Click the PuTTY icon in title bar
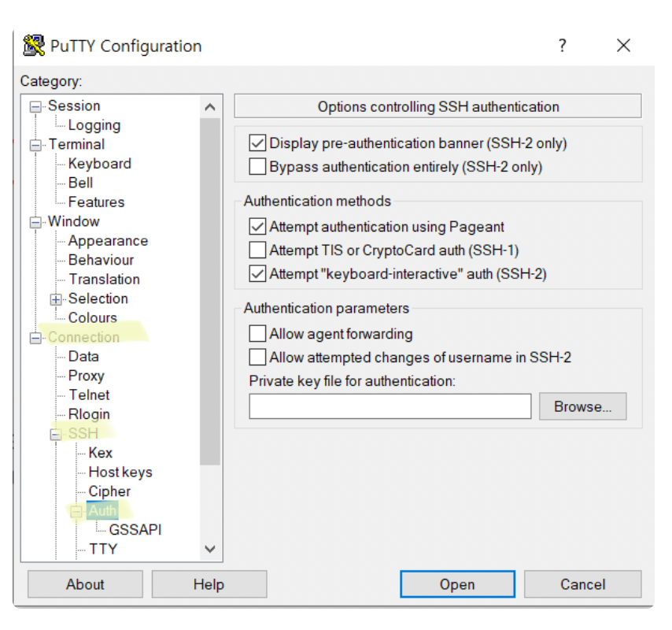Screen dimensions: 672x630 tap(33, 46)
